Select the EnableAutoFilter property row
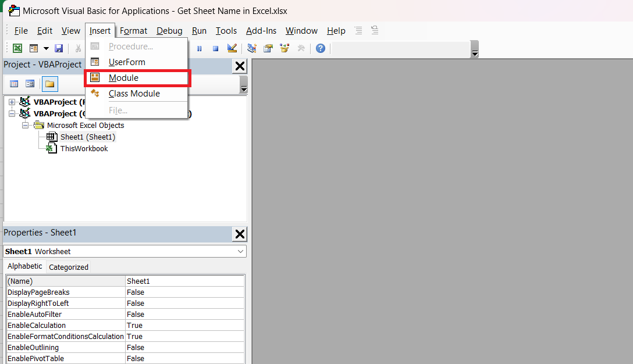The height and width of the screenshot is (364, 633). 126,315
